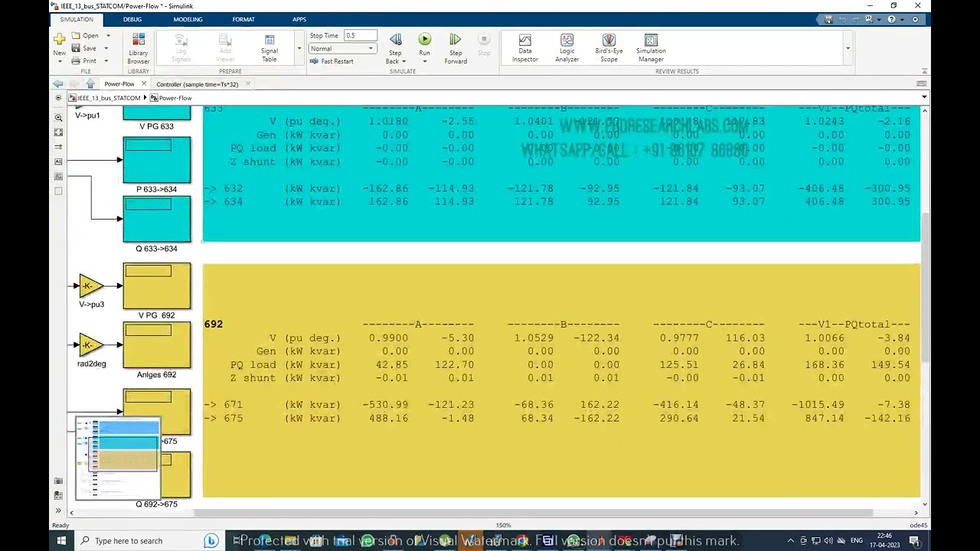
Task: Navigate back in model history
Action: (x=58, y=83)
